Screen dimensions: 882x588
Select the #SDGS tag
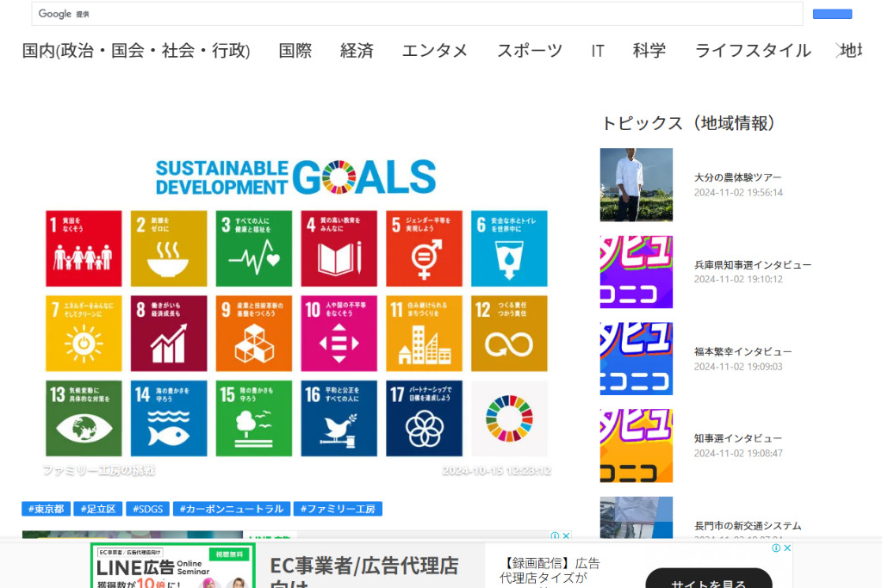pyautogui.click(x=147, y=509)
